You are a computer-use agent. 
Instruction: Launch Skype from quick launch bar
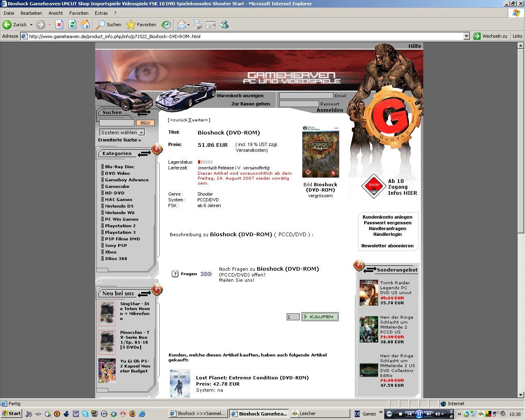pyautogui.click(x=85, y=413)
